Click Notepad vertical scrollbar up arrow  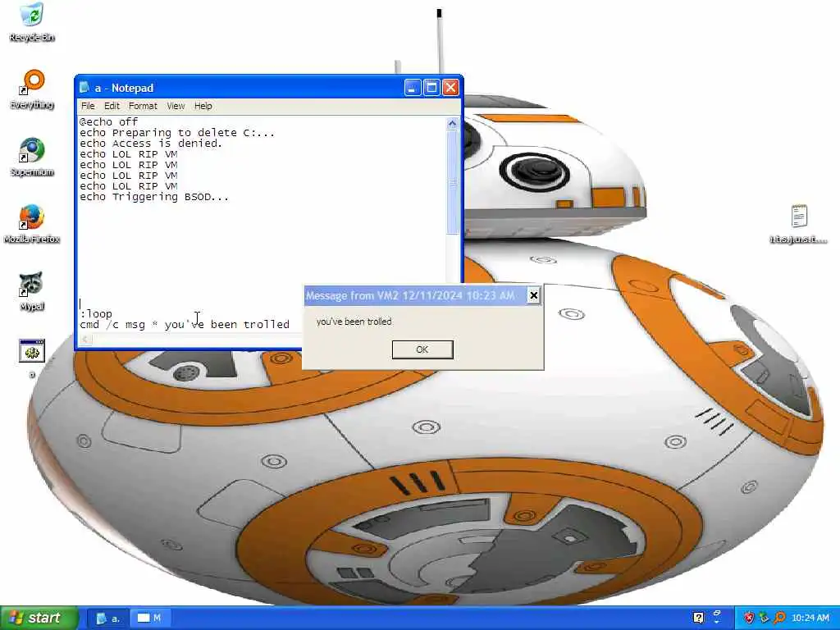[452, 124]
